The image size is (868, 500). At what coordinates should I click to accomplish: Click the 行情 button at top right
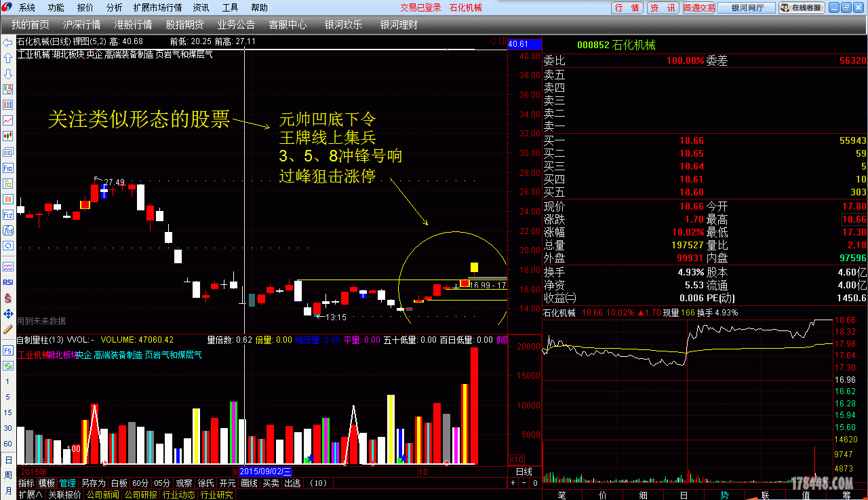[628, 7]
